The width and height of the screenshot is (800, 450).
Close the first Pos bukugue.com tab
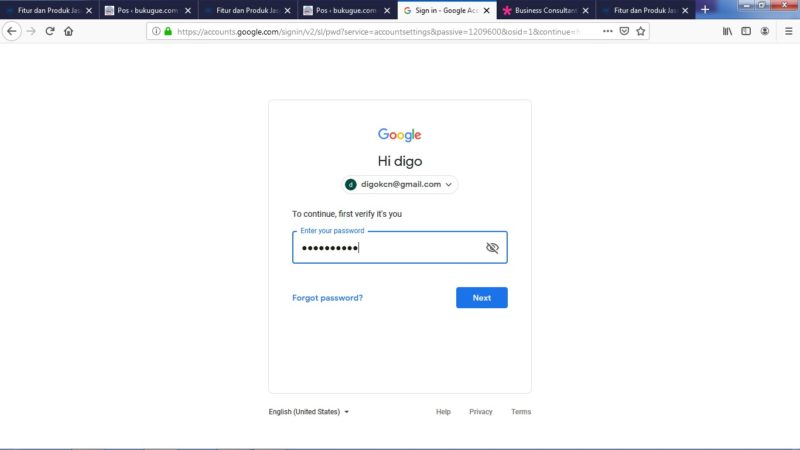(x=188, y=10)
